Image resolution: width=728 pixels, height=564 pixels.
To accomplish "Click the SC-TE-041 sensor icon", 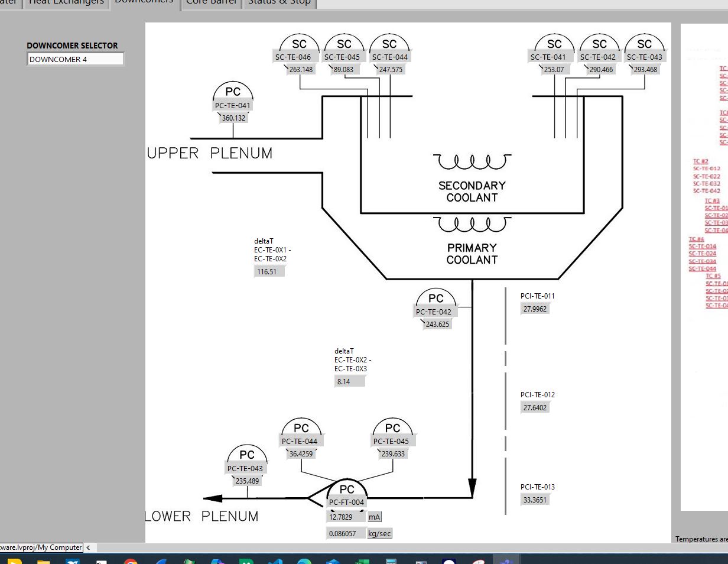I will tap(554, 44).
